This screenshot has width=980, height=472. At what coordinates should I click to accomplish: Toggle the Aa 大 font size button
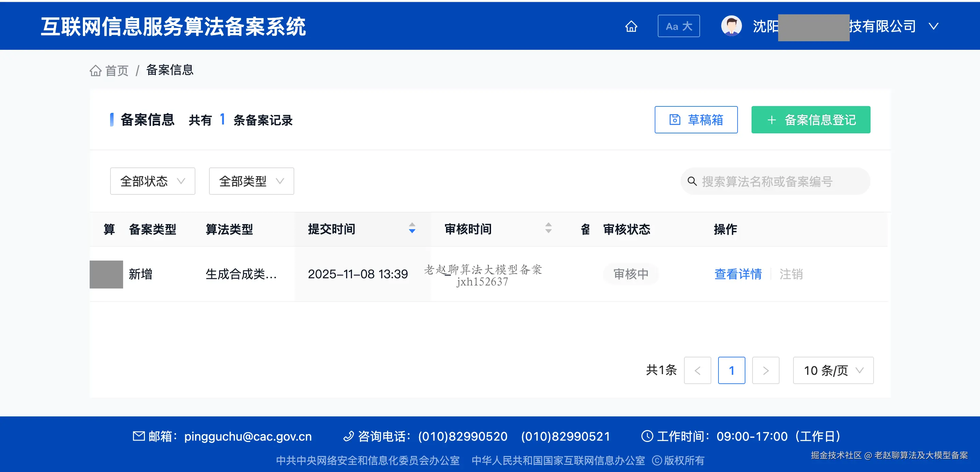[x=678, y=26]
